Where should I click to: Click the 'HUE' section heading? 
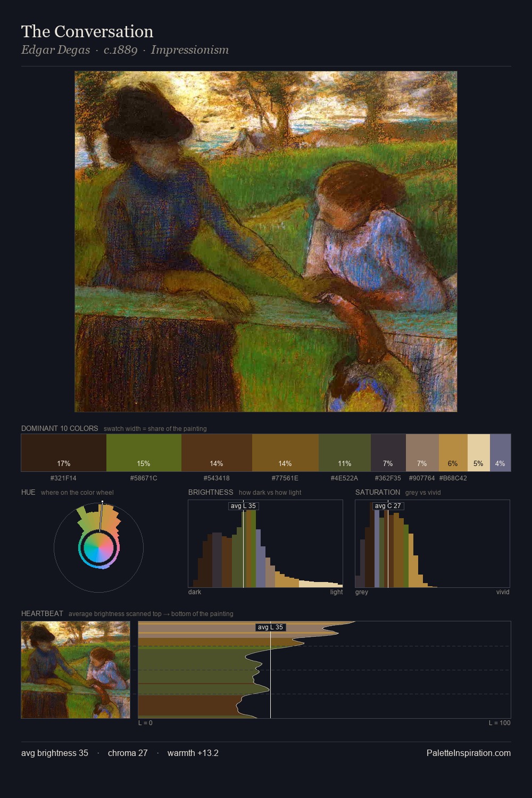[28, 492]
